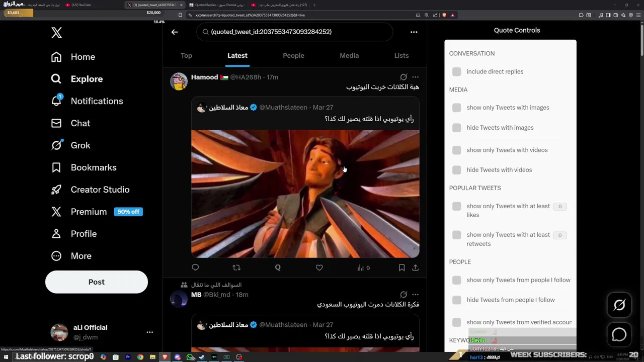
Task: Open aLi Official account menu dots
Action: [149, 332]
